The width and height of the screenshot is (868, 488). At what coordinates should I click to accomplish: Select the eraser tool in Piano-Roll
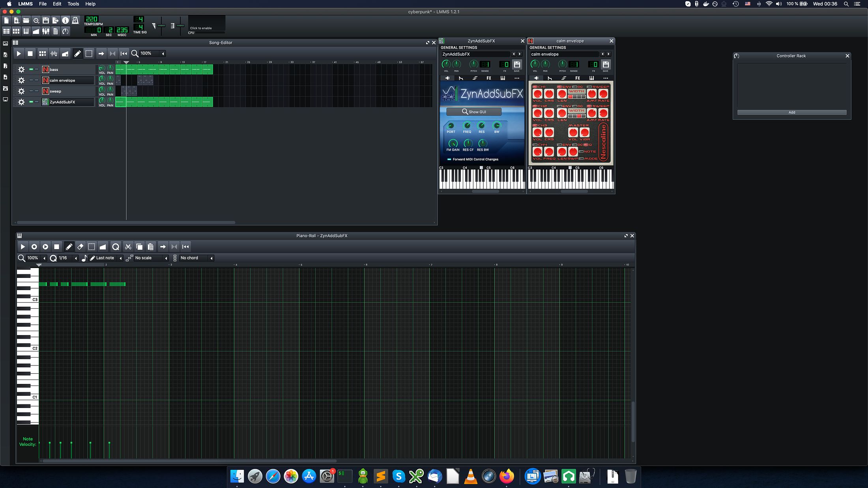pyautogui.click(x=80, y=247)
